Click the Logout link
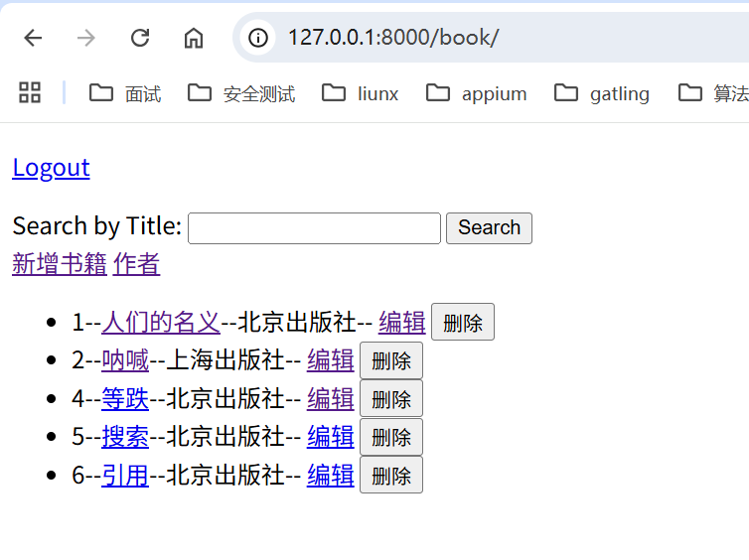749x560 pixels. click(x=51, y=168)
